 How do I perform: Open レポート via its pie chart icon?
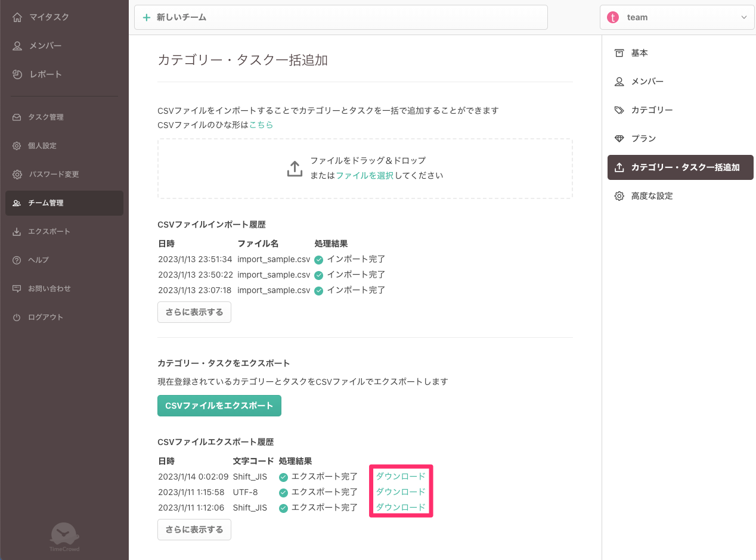[x=17, y=74]
